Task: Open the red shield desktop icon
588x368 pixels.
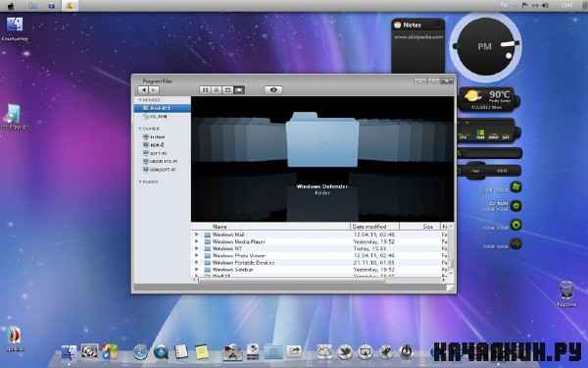Action: (x=15, y=340)
